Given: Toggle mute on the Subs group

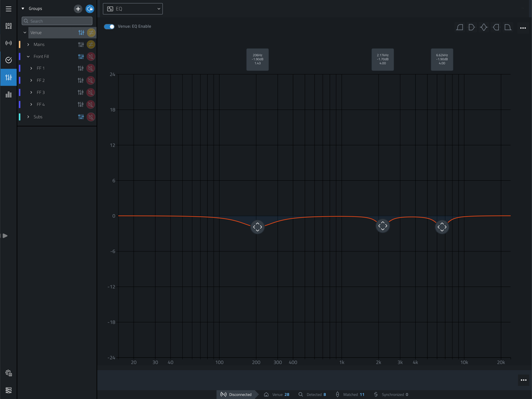Looking at the screenshot, I should click(x=91, y=117).
